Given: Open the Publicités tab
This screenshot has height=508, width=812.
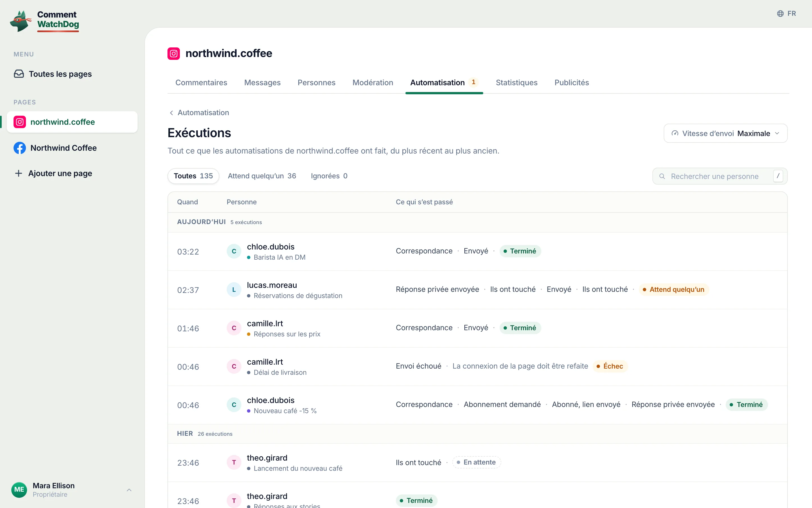Looking at the screenshot, I should click(x=572, y=83).
